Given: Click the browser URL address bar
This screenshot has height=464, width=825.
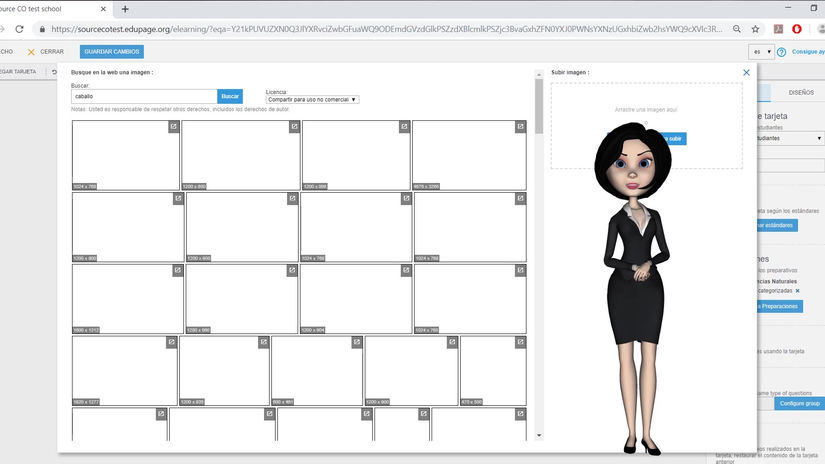Looking at the screenshot, I should 387,29.
